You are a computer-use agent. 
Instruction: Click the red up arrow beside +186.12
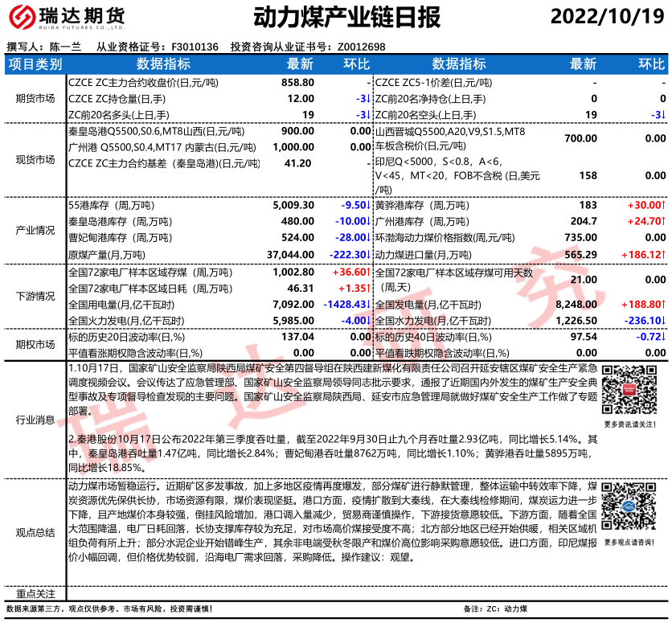pos(664,254)
